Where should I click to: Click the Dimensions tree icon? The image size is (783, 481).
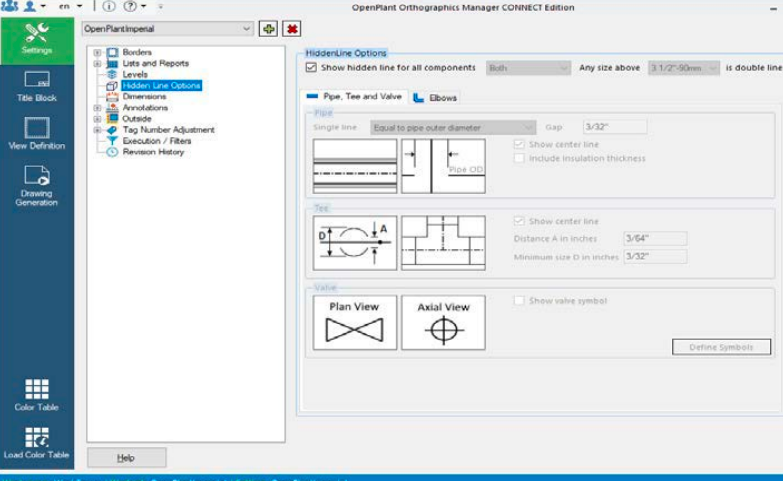click(x=112, y=96)
